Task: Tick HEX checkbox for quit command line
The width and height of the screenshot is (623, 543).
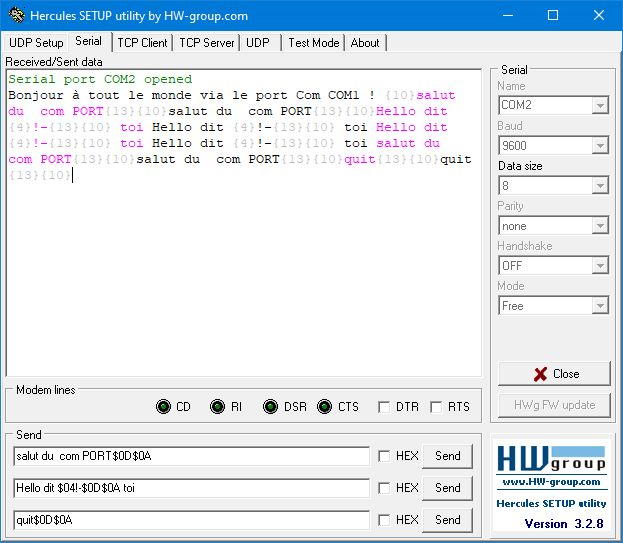Action: tap(384, 520)
